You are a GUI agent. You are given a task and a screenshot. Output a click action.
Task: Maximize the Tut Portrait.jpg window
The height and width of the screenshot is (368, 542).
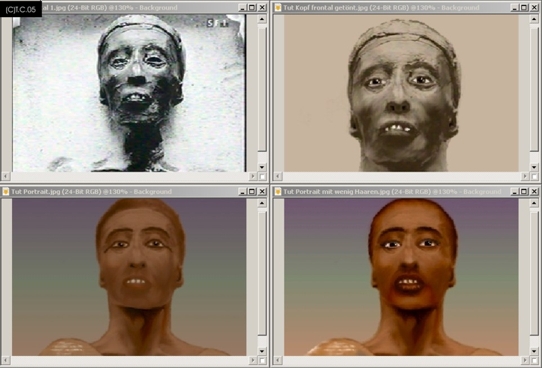point(252,191)
